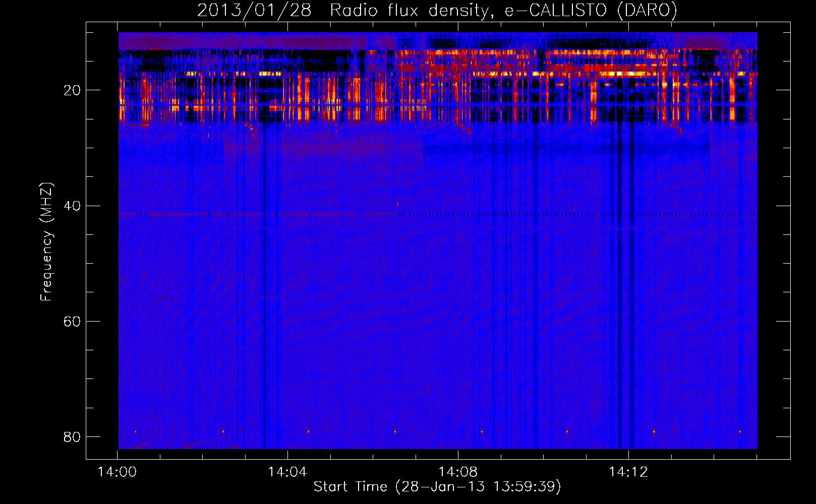Click the '20' frequency tick label
Image resolution: width=816 pixels, height=504 pixels.
coord(72,91)
